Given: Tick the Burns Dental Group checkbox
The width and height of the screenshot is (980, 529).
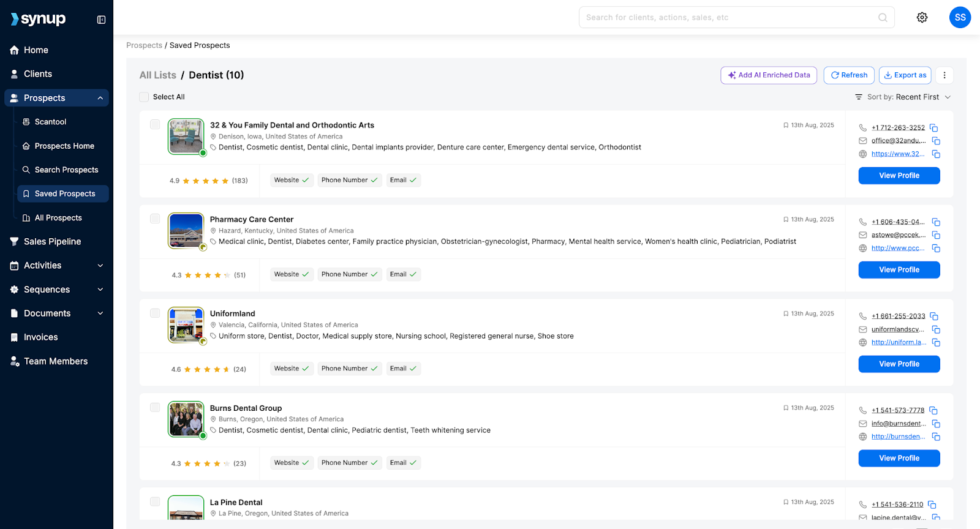Looking at the screenshot, I should tap(155, 407).
